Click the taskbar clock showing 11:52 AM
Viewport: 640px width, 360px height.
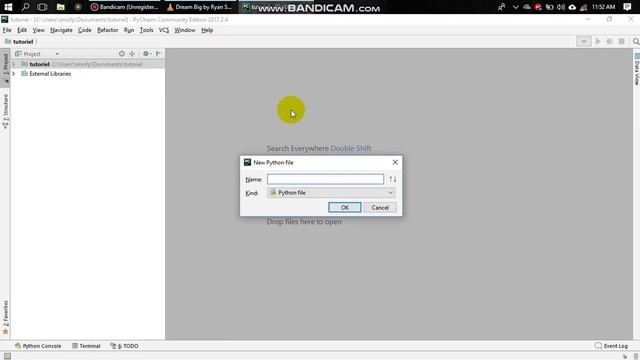(x=603, y=7)
